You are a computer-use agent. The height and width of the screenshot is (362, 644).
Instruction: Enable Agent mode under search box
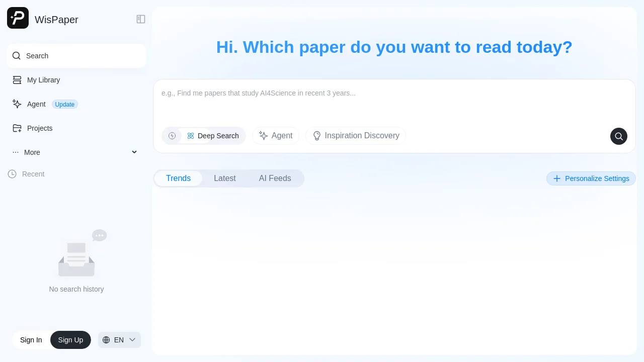tap(276, 136)
